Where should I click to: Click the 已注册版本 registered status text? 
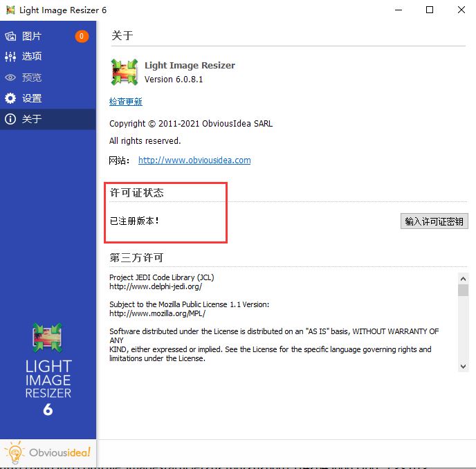pos(134,221)
